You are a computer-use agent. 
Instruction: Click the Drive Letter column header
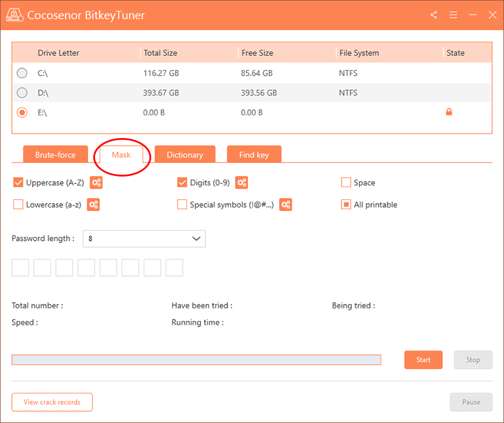coord(58,53)
